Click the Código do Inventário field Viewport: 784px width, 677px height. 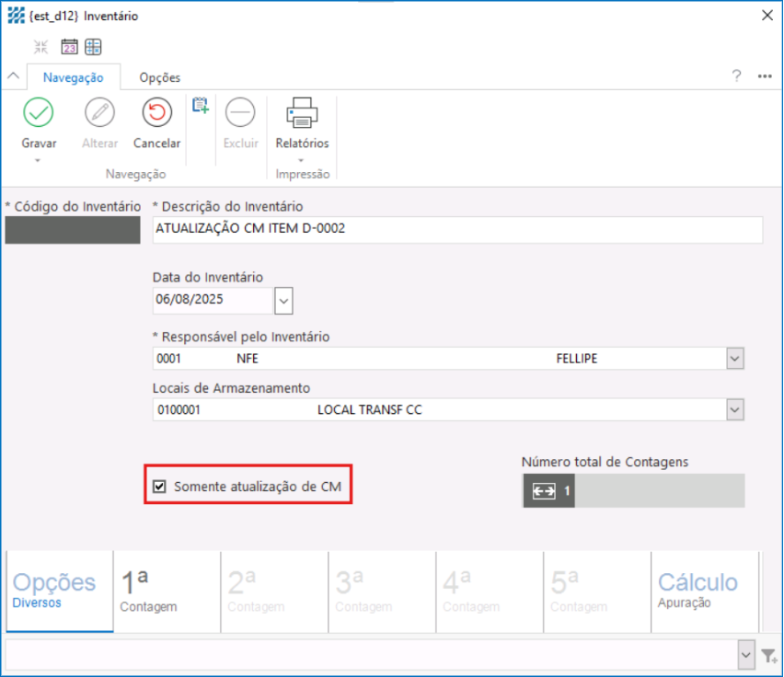pyautogui.click(x=73, y=230)
